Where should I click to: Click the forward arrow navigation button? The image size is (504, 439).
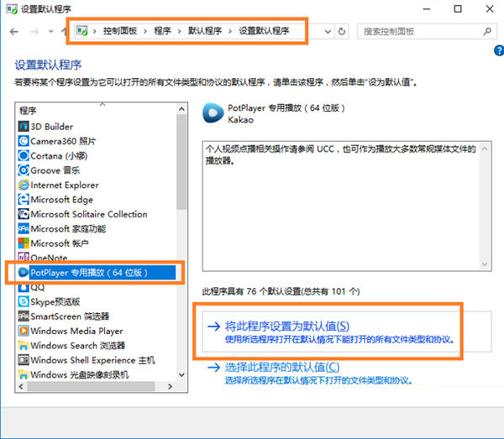pyautogui.click(x=34, y=31)
